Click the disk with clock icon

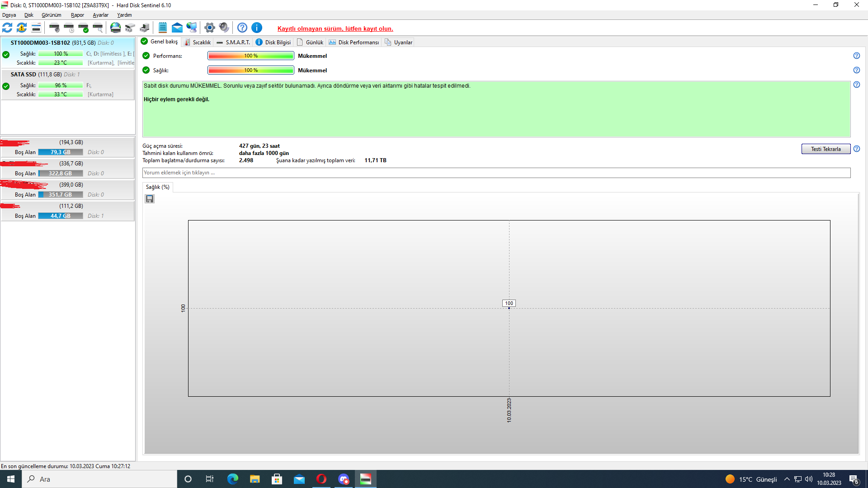point(69,28)
